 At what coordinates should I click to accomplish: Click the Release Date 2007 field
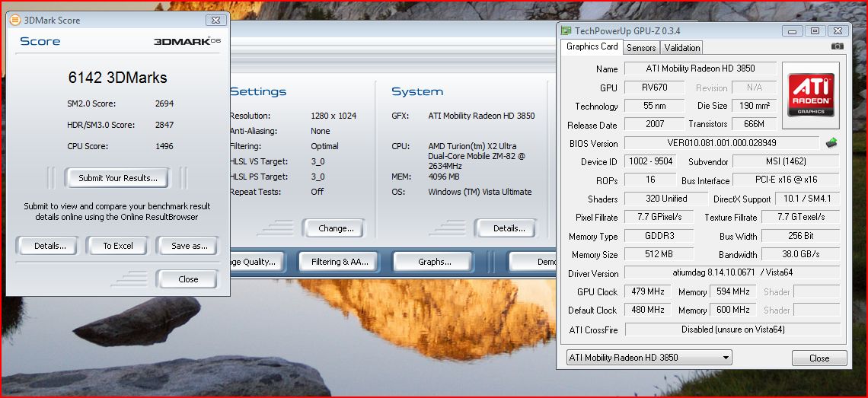pyautogui.click(x=654, y=124)
